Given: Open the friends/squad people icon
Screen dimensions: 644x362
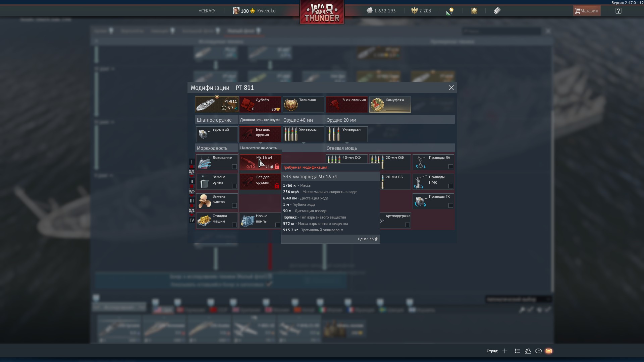Looking at the screenshot, I should click(x=528, y=351).
